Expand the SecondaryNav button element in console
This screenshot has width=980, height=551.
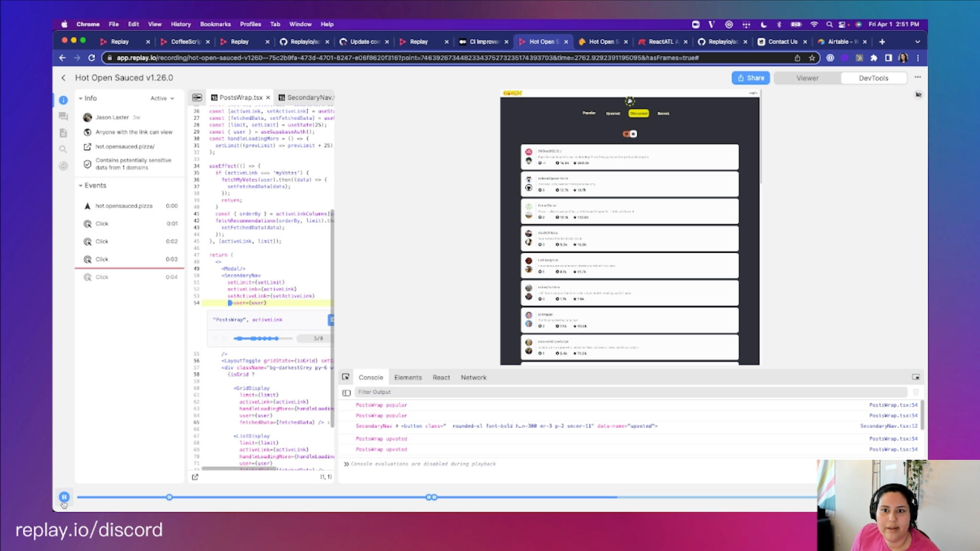tap(397, 426)
